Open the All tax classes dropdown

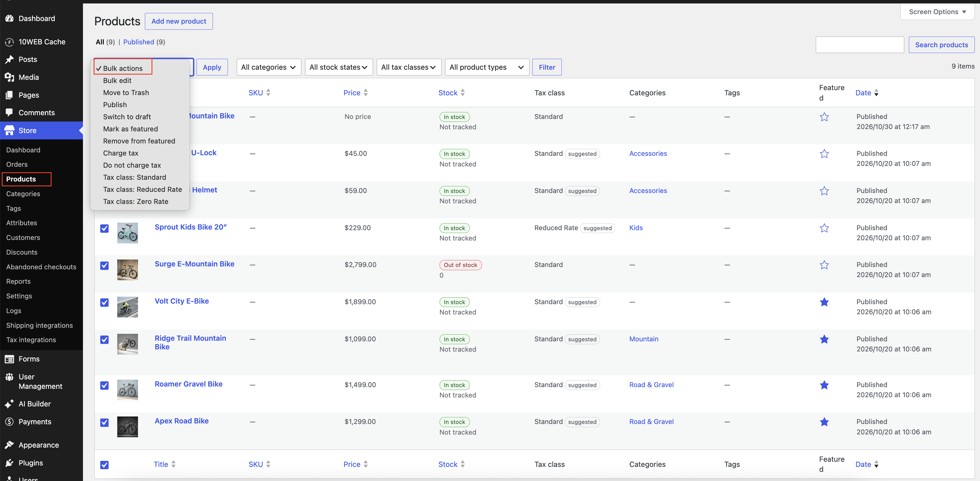(408, 67)
